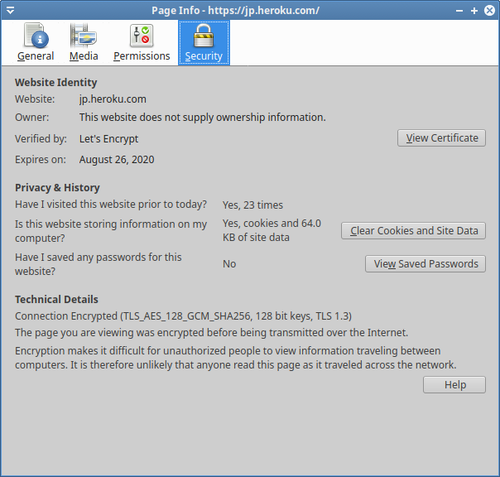Open the window menu arrow in title bar
This screenshot has width=500, height=477.
pos(10,10)
